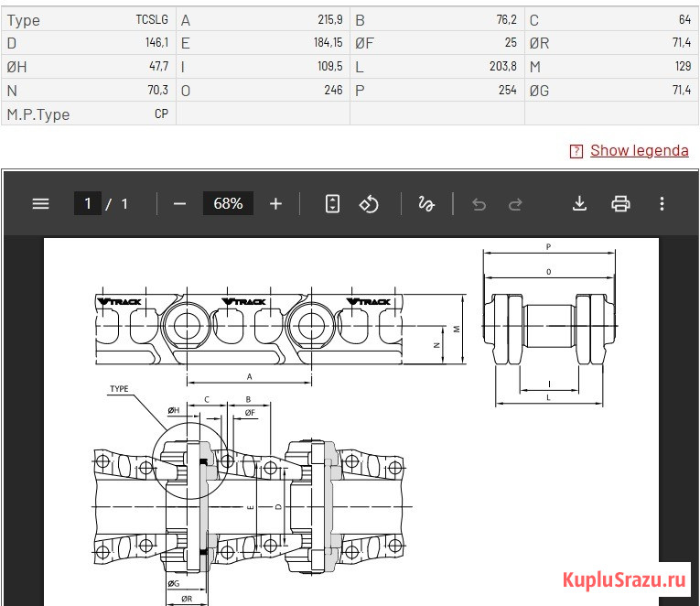The width and height of the screenshot is (700, 606).
Task: Click the KupluSrazu.ru watermark logo
Action: coord(623,579)
